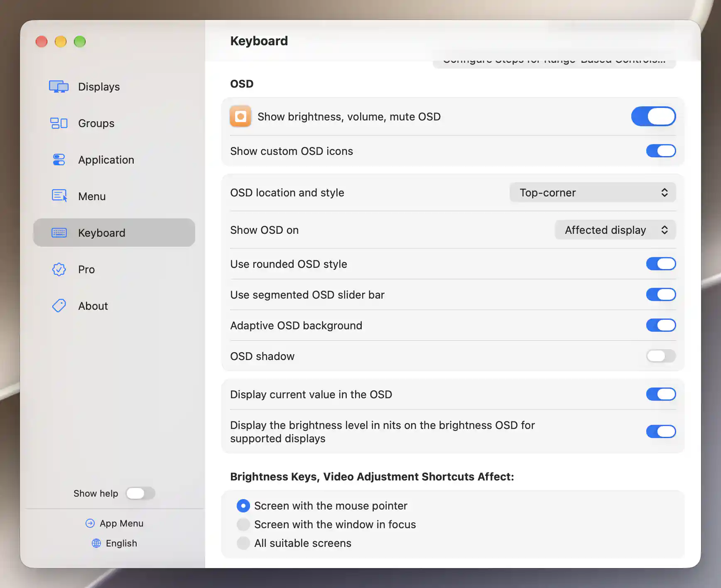Click the Menu icon in sidebar

[x=59, y=196]
